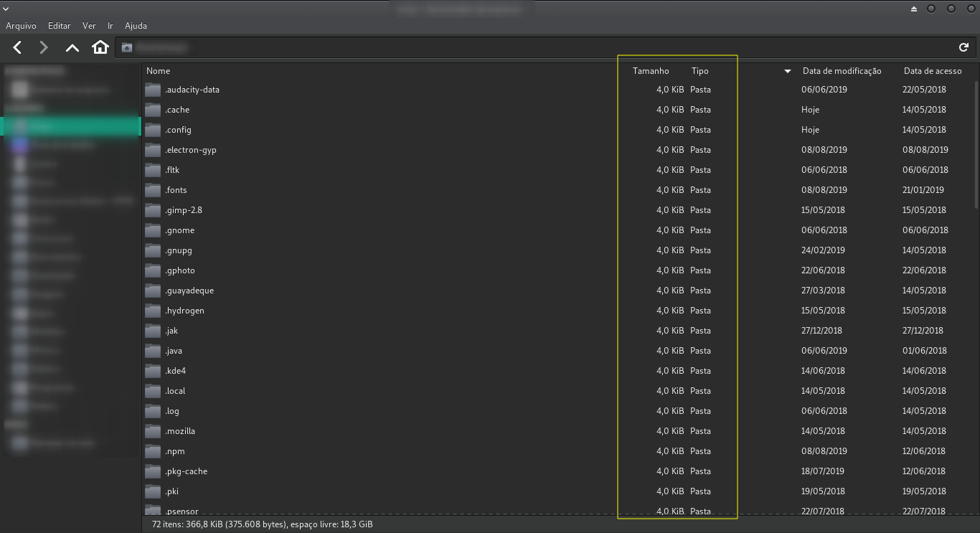
Task: Click the forward navigation arrow
Action: 44,47
